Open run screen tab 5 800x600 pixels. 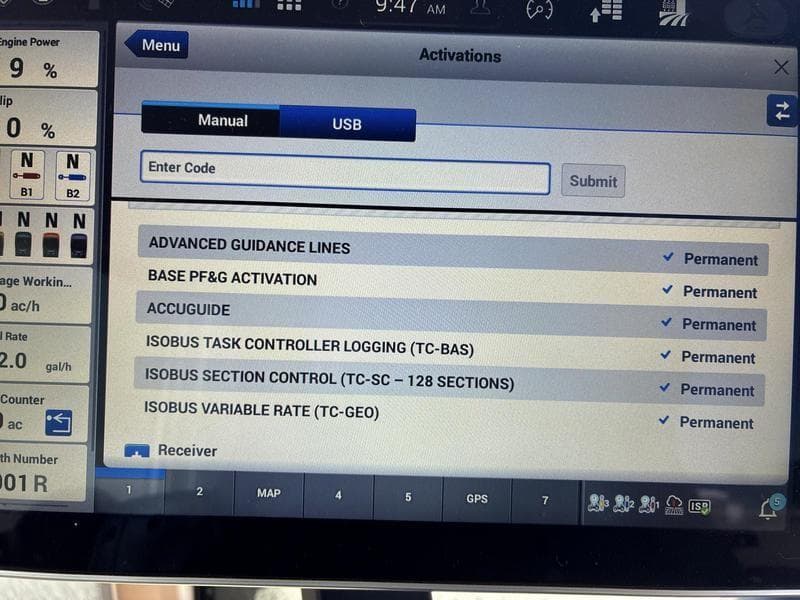(x=408, y=497)
